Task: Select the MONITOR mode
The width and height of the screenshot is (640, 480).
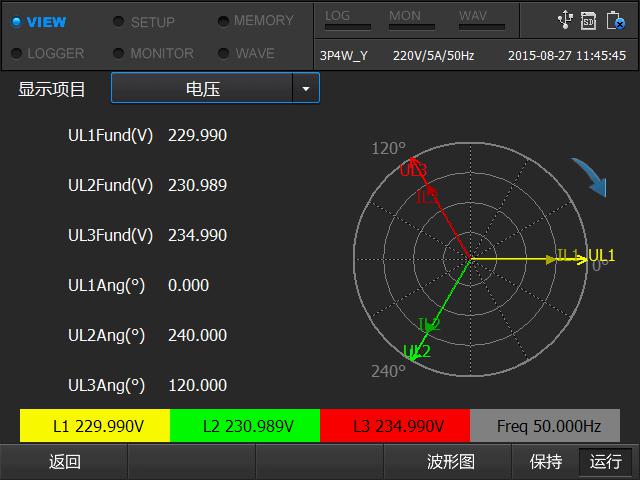Action: tap(153, 53)
